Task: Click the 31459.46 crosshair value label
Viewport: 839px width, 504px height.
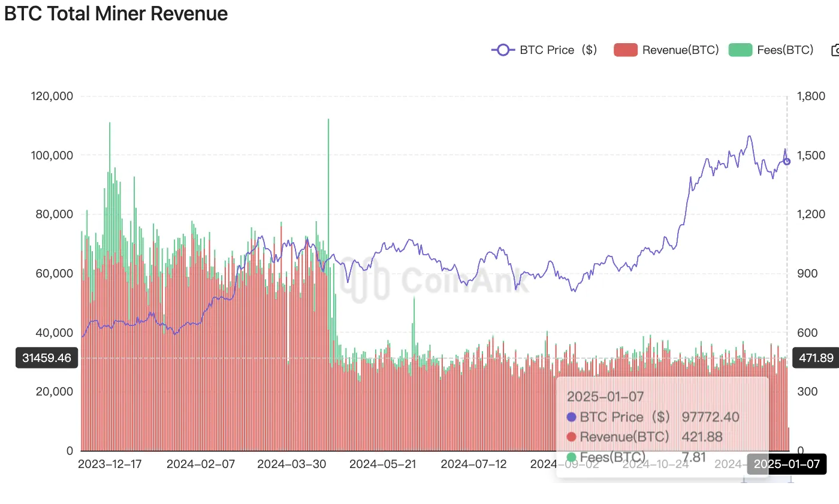Action: (47, 358)
